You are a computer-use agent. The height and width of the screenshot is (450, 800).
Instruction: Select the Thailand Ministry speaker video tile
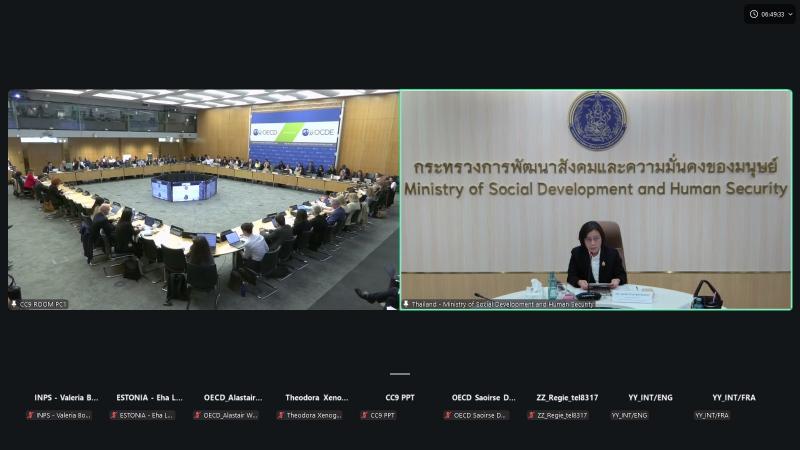[x=596, y=199]
